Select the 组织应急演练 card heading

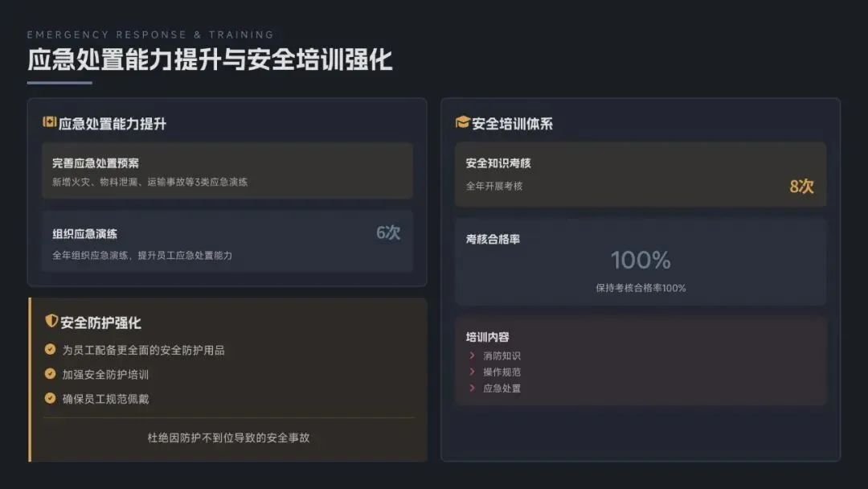click(84, 233)
